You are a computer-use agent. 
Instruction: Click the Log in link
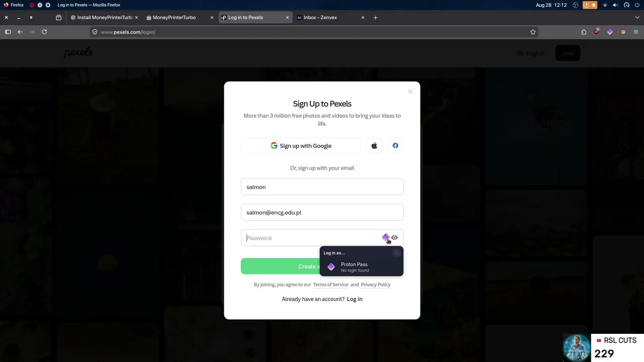[x=355, y=299]
